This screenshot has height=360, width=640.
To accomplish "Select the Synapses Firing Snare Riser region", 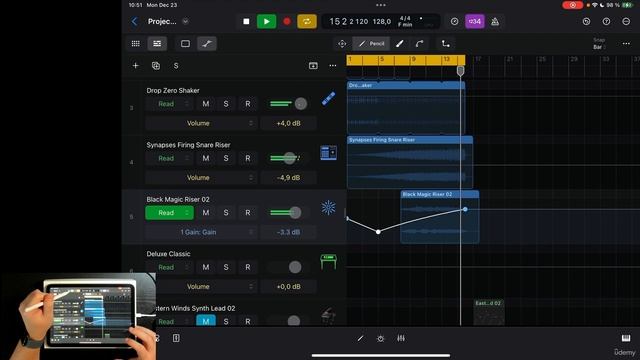I will (410, 162).
